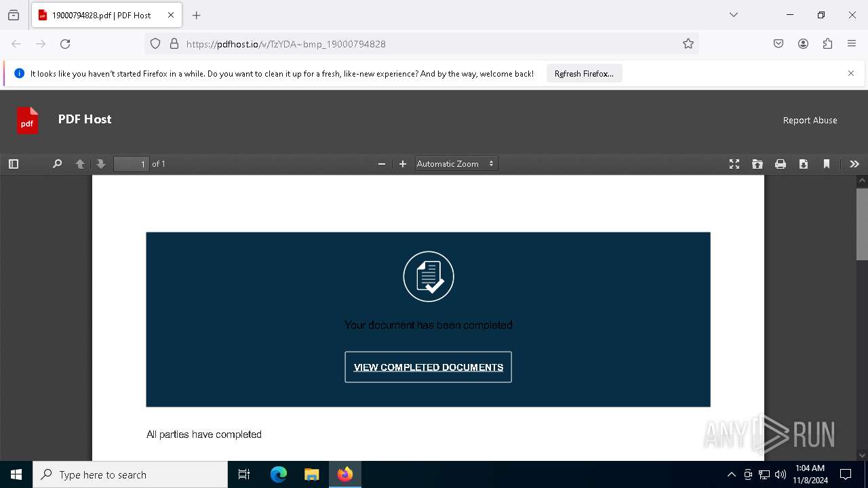Open the Windows notification center
The width and height of the screenshot is (868, 488).
pyautogui.click(x=846, y=474)
